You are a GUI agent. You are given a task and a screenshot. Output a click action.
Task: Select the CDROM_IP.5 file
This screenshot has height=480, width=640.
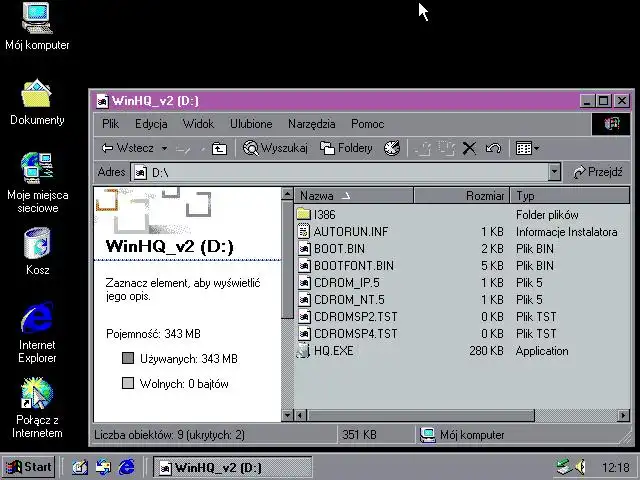tap(339, 282)
